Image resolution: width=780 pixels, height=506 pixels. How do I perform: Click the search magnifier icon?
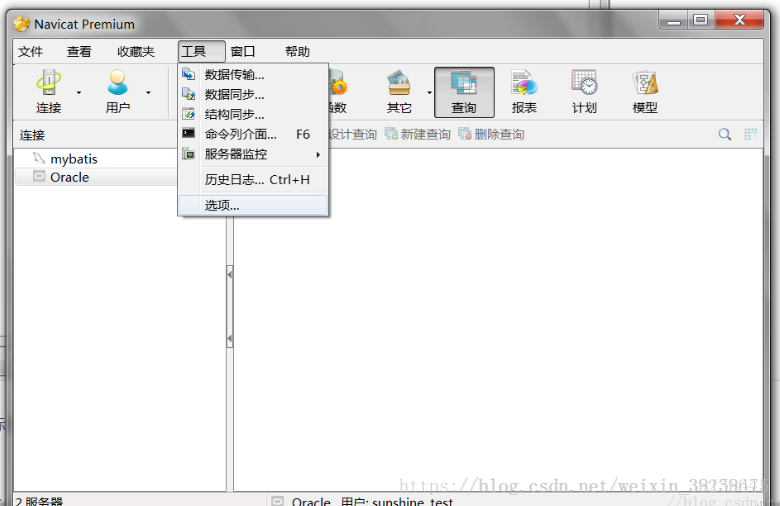(725, 134)
